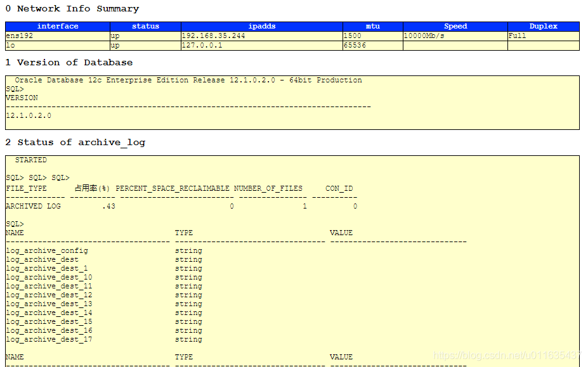Click the 占用率(%) column label

click(x=92, y=188)
